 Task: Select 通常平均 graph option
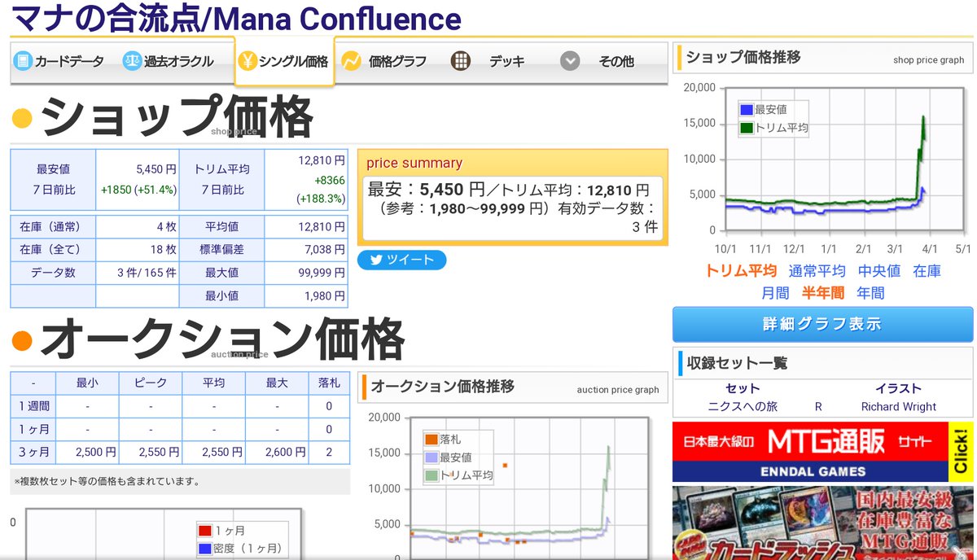[817, 271]
